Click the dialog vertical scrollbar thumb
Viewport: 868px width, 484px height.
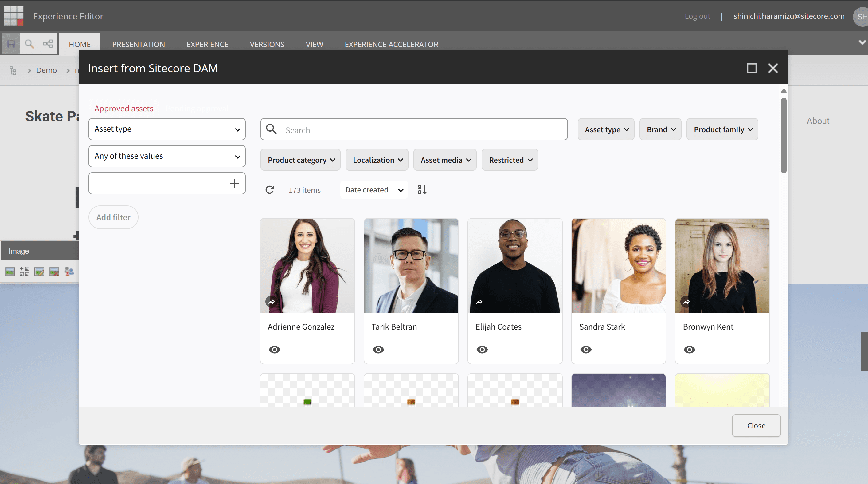(x=784, y=135)
